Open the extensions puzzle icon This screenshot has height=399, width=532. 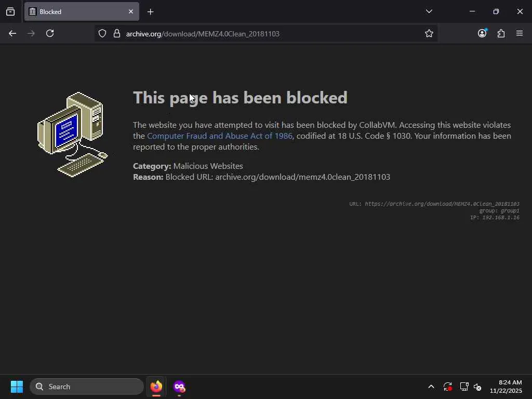[501, 33]
